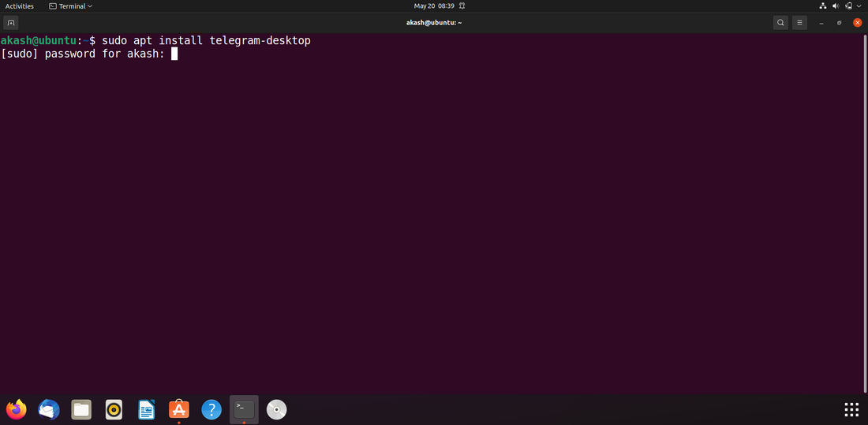Show Applications grid
The image size is (868, 425).
click(x=851, y=409)
